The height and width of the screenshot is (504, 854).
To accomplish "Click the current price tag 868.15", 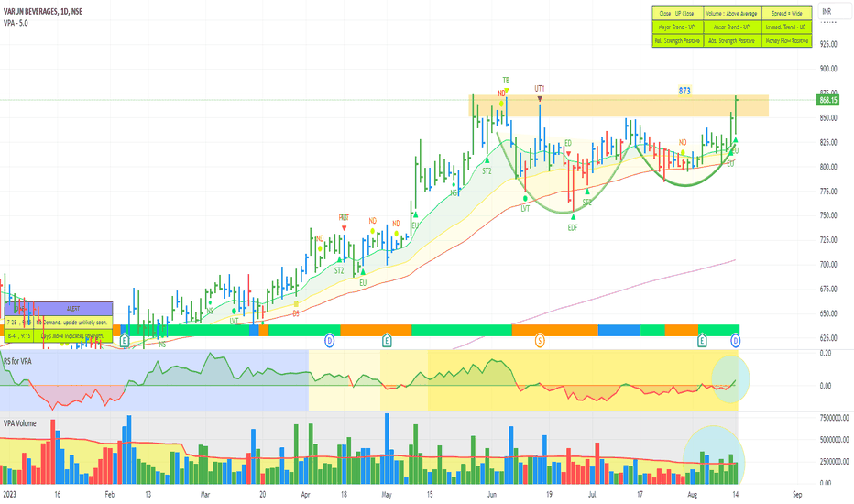I will (828, 100).
